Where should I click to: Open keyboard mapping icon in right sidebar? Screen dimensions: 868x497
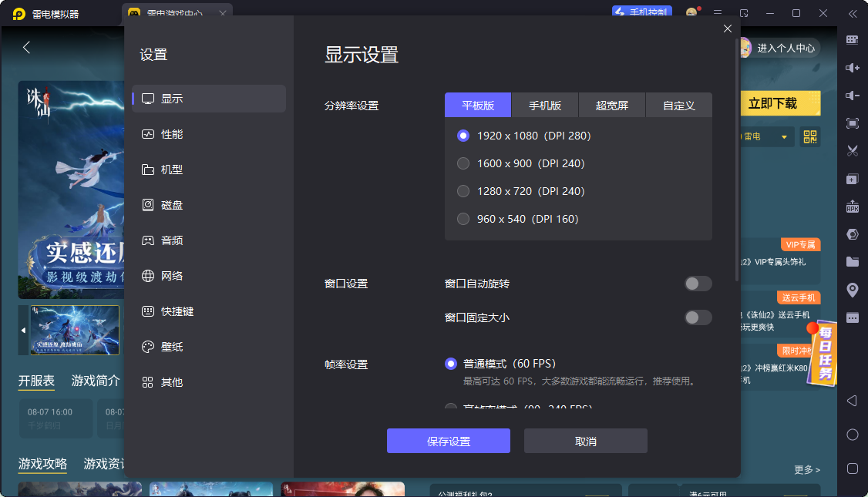click(853, 40)
